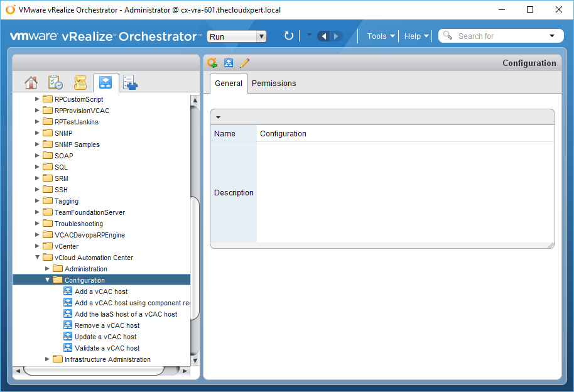Screen dimensions: 574x392
Task: Collapse the vCloud Automation Center folder
Action: [x=37, y=258]
